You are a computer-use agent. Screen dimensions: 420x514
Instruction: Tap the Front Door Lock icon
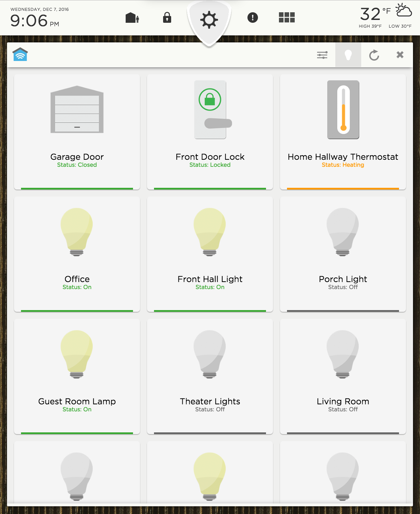tap(213, 110)
